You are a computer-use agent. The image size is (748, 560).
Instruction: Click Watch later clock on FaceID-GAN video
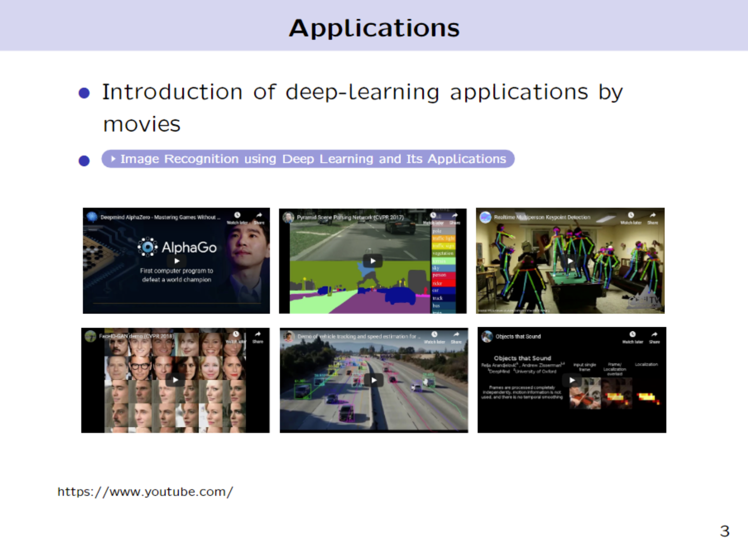236,334
